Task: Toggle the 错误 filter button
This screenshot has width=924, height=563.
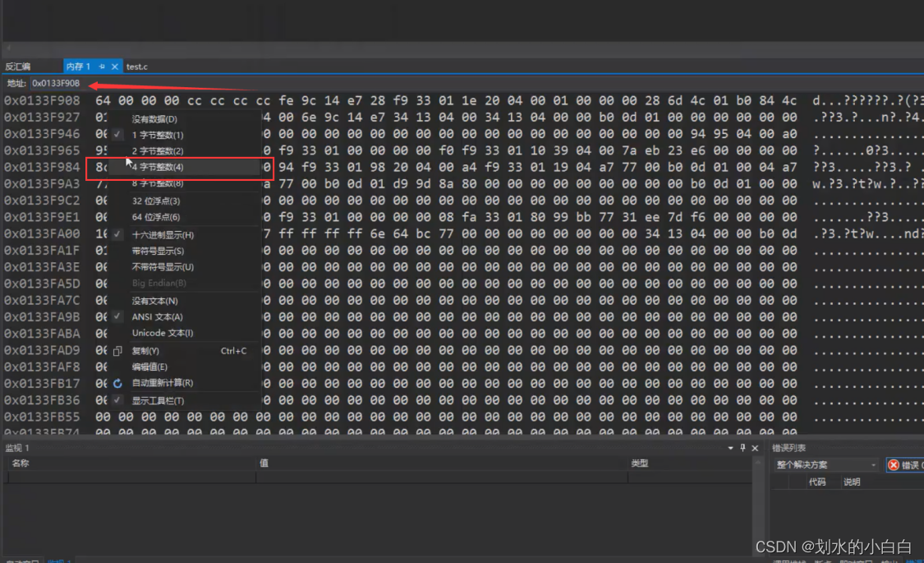Action: click(x=905, y=465)
